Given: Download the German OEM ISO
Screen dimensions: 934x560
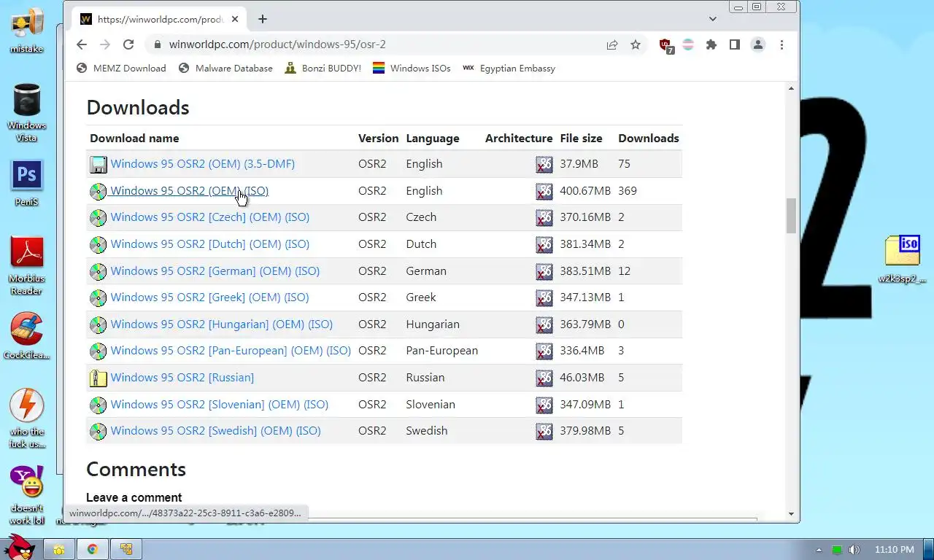Looking at the screenshot, I should [x=215, y=271].
